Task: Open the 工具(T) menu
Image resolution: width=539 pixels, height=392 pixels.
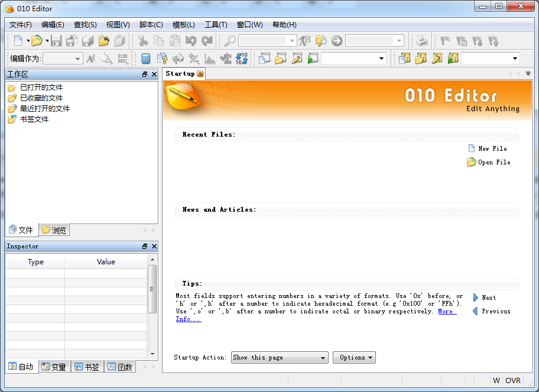Action: (216, 25)
